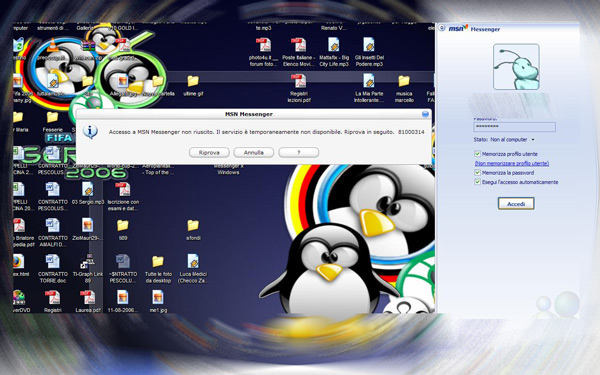Toggle Memorizza la password checkbox
The width and height of the screenshot is (600, 375).
tap(477, 173)
